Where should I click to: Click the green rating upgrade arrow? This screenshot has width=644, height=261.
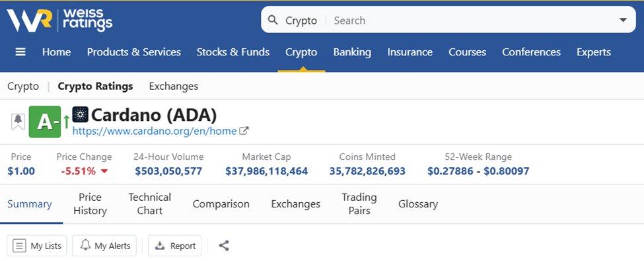66,122
